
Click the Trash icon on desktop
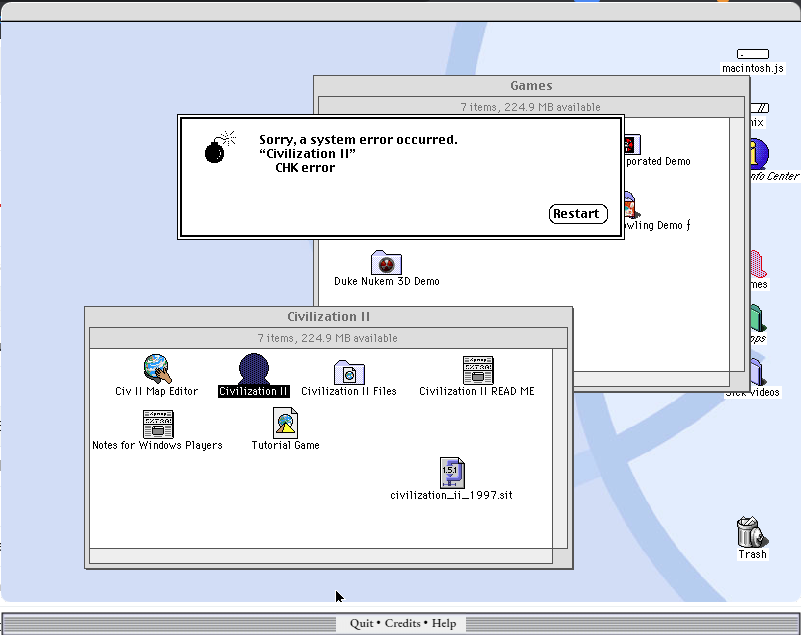click(752, 532)
